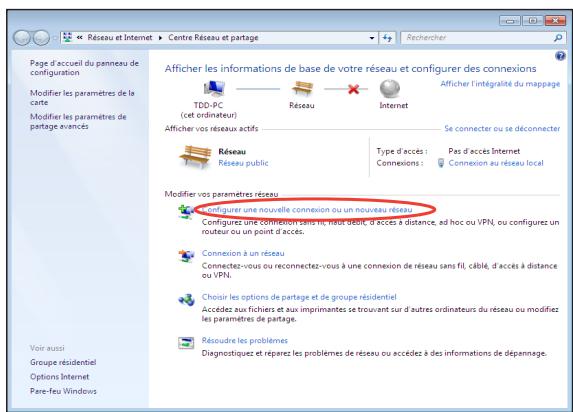The width and height of the screenshot is (573, 412).
Task: Open help with the blue question mark icon
Action: pyautogui.click(x=560, y=56)
